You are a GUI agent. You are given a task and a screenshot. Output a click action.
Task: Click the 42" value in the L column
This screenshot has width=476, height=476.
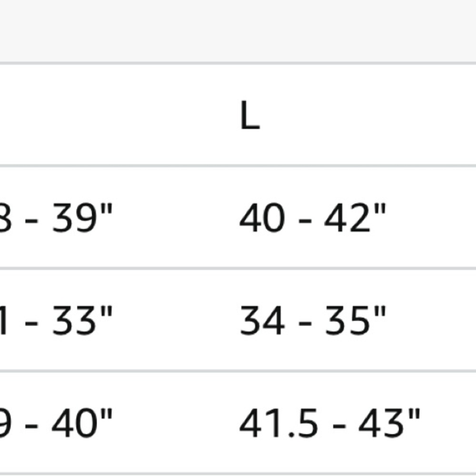[355, 218]
